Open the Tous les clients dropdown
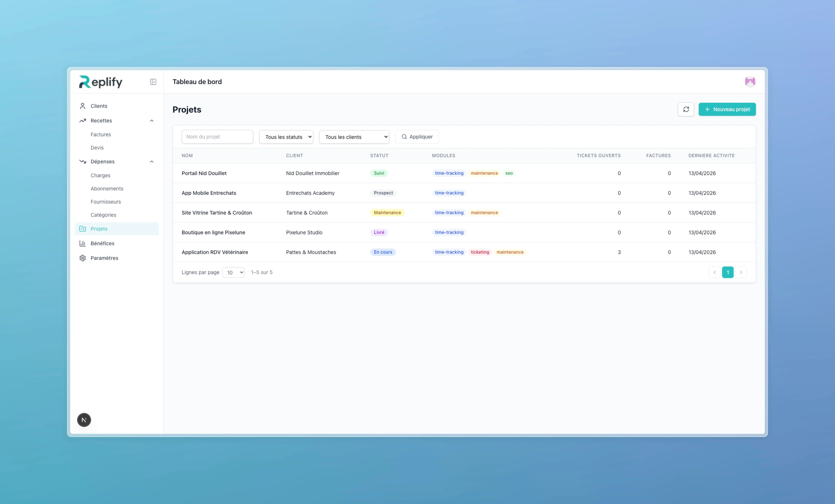This screenshot has height=504, width=835. coord(354,137)
